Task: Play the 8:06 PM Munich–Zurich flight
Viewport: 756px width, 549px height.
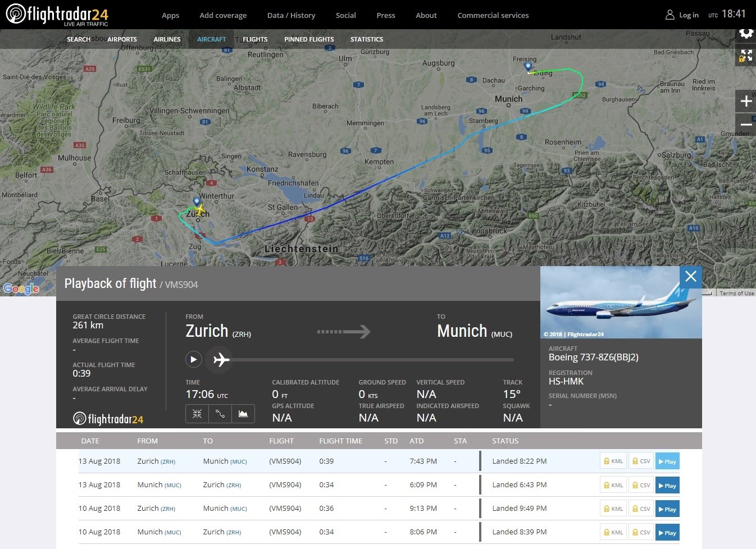Action: [x=667, y=532]
